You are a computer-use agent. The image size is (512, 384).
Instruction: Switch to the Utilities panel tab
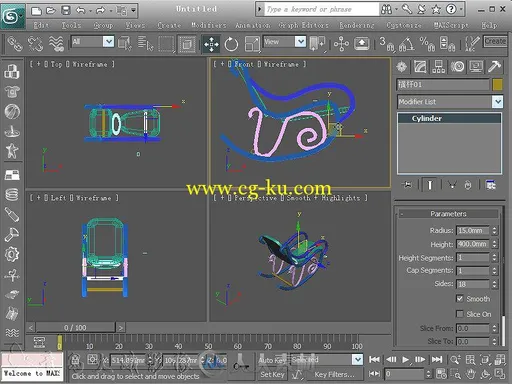point(494,67)
